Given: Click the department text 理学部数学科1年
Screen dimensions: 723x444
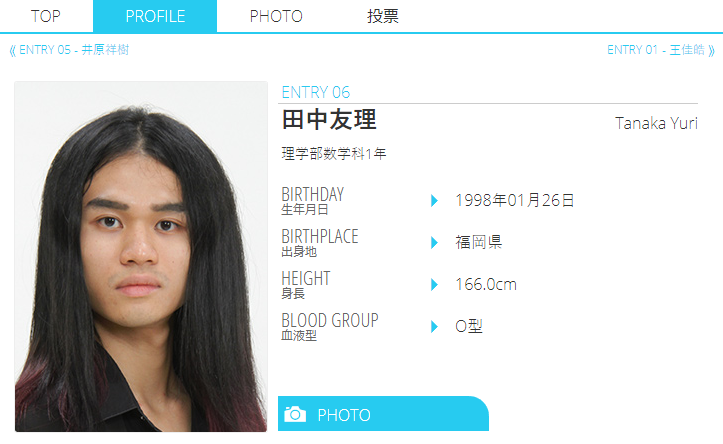Looking at the screenshot, I should (334, 154).
